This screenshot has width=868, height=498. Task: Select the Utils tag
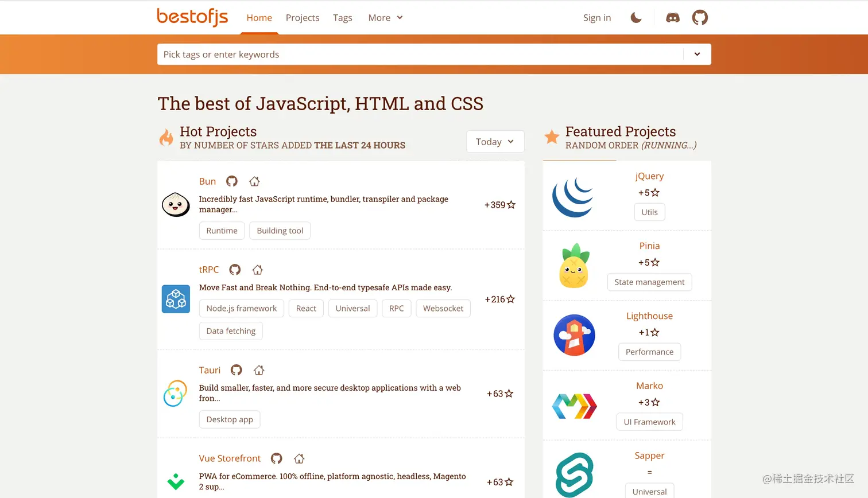tap(649, 212)
